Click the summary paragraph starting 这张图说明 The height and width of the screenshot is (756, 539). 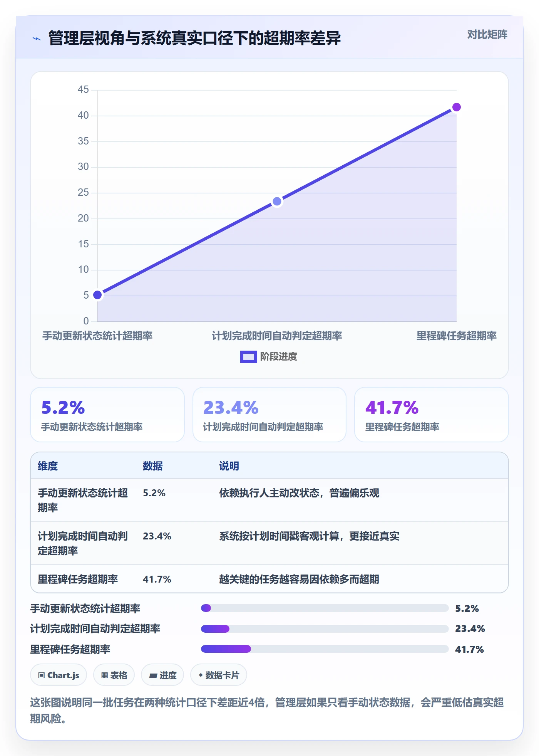point(267,711)
